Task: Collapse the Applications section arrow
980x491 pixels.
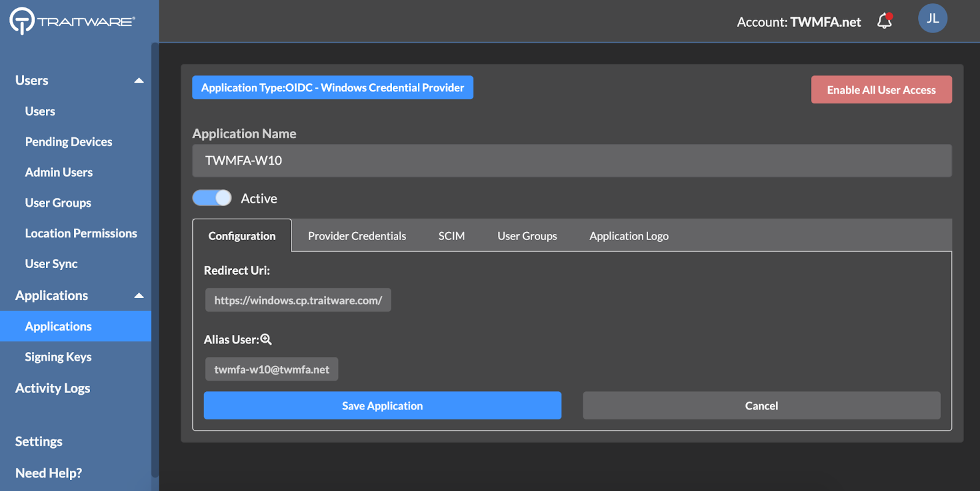Action: 139,296
